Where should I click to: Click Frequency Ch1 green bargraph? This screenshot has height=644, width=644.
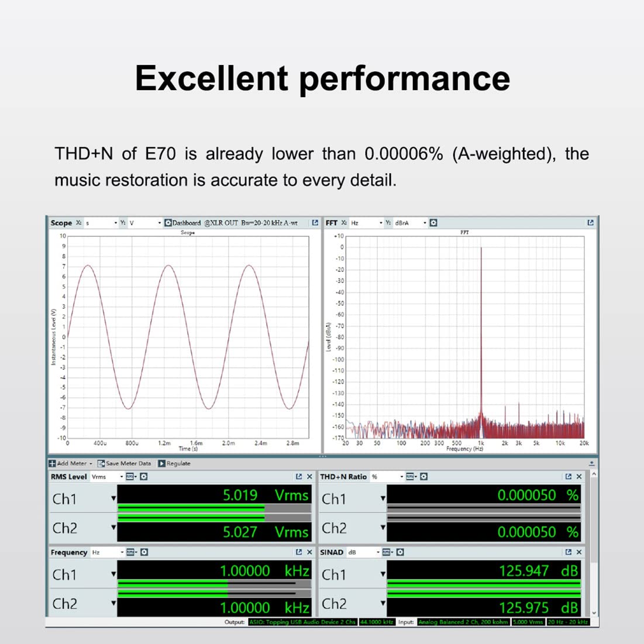214,584
